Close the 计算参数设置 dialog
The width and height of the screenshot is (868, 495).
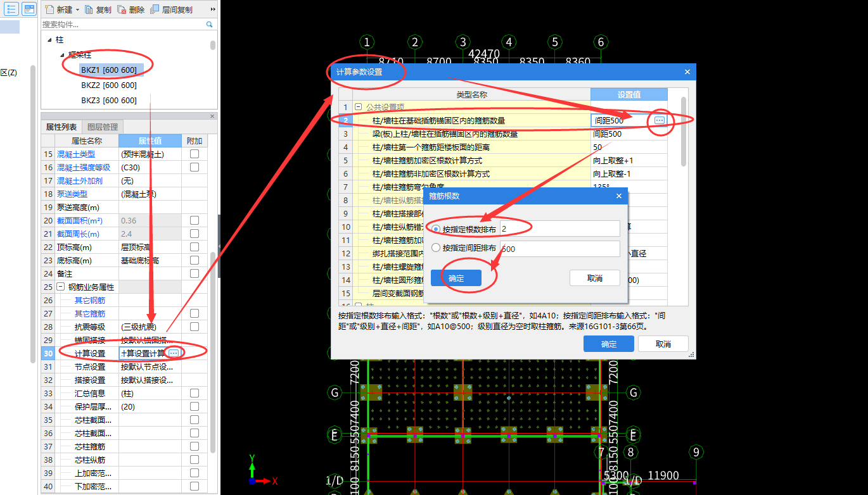(687, 72)
